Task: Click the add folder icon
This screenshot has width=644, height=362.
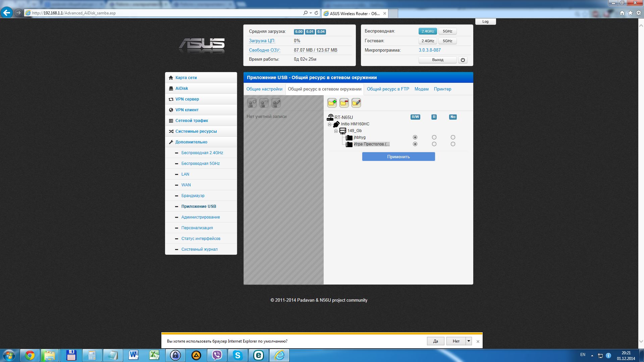Action: click(332, 103)
